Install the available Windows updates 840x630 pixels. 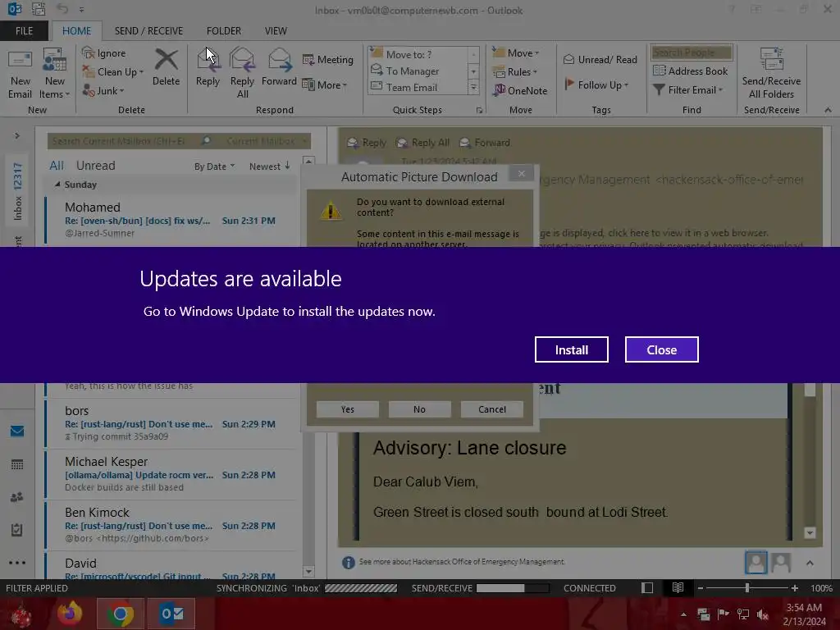pyautogui.click(x=571, y=349)
